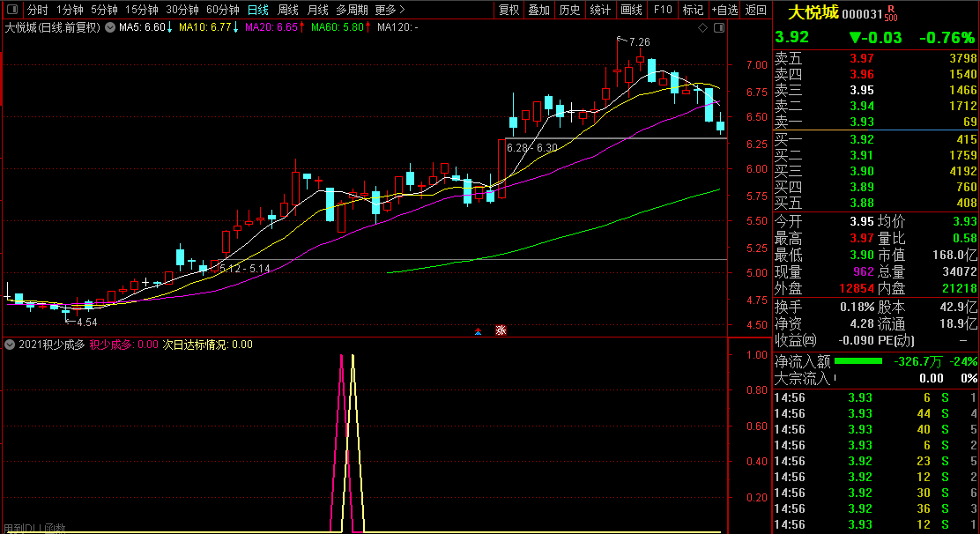The height and width of the screenshot is (534, 980).
Task: Select the 周线 weekly chart tab
Action: pyautogui.click(x=288, y=10)
